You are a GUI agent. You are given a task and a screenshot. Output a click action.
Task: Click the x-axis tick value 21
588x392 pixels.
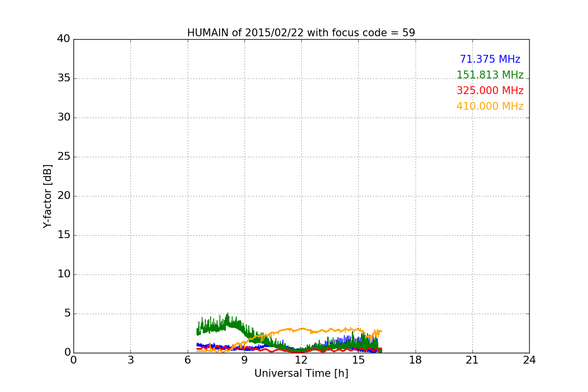(x=472, y=360)
